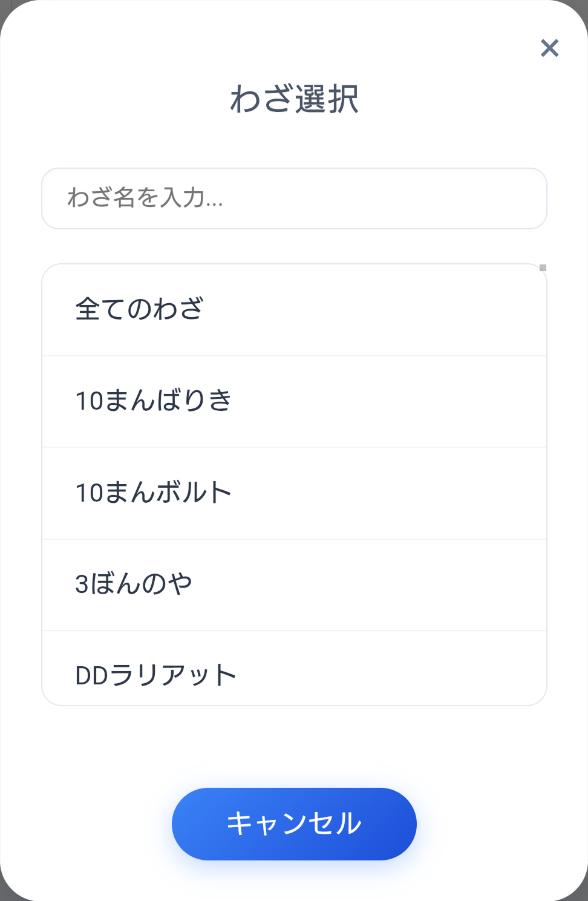Click inside the move name input box

(x=294, y=198)
